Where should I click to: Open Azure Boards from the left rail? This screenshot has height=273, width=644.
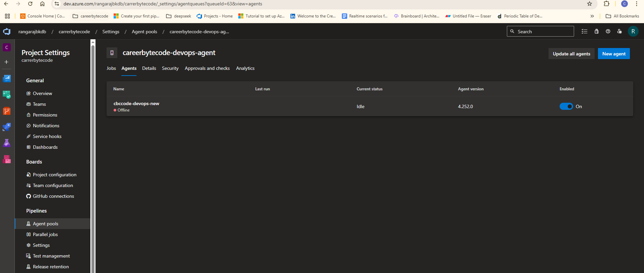(x=7, y=95)
